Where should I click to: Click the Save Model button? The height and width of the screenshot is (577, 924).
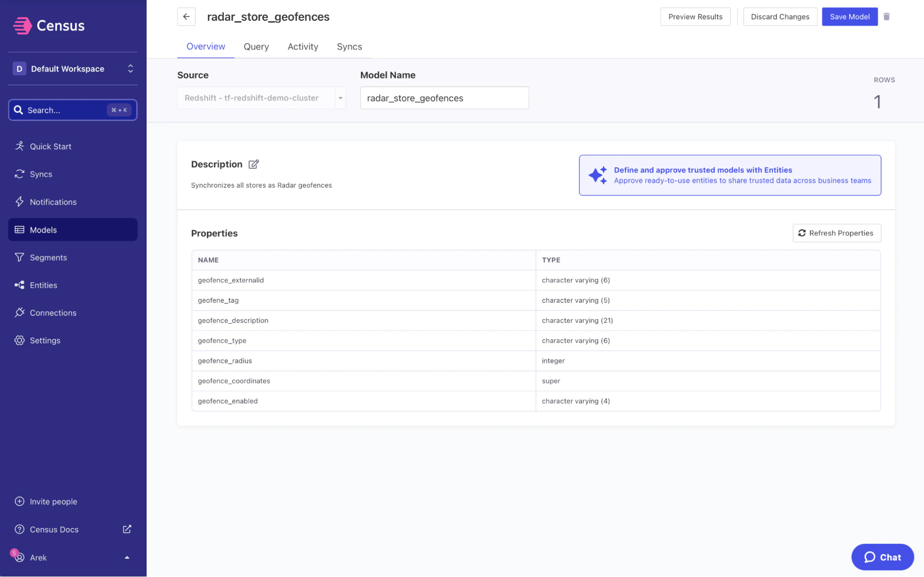click(x=850, y=17)
